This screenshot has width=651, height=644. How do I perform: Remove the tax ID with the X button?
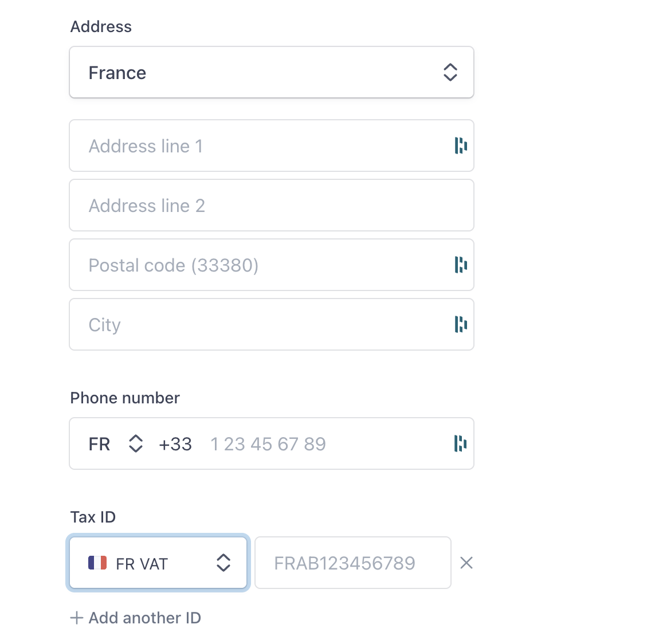(466, 563)
